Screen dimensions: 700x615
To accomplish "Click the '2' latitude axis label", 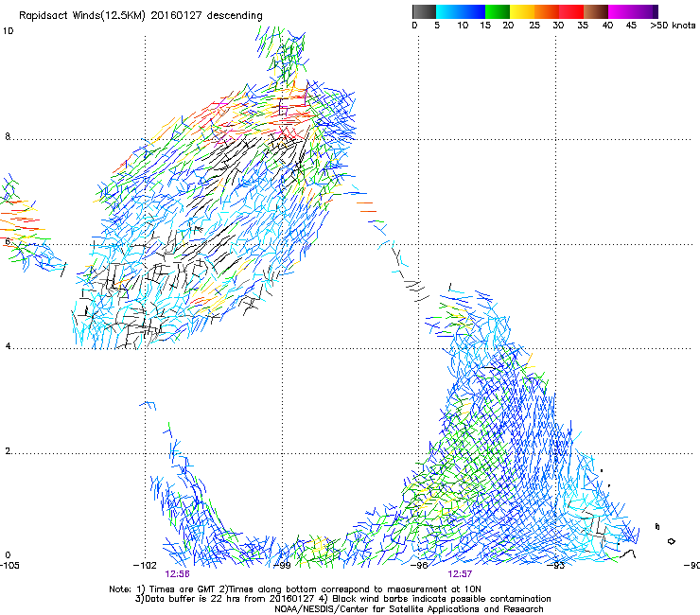I will point(8,450).
